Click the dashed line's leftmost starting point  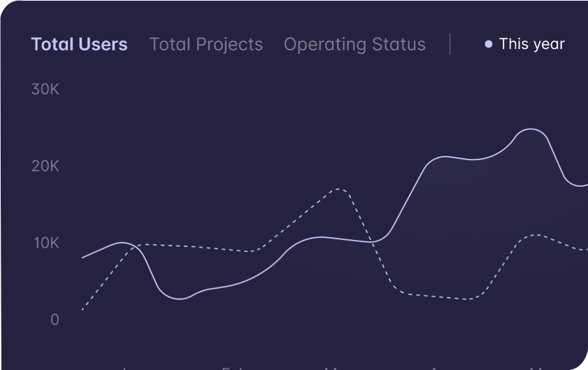click(83, 309)
